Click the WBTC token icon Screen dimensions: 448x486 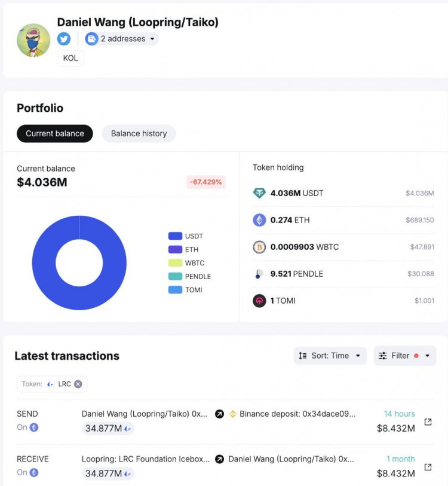coord(259,247)
